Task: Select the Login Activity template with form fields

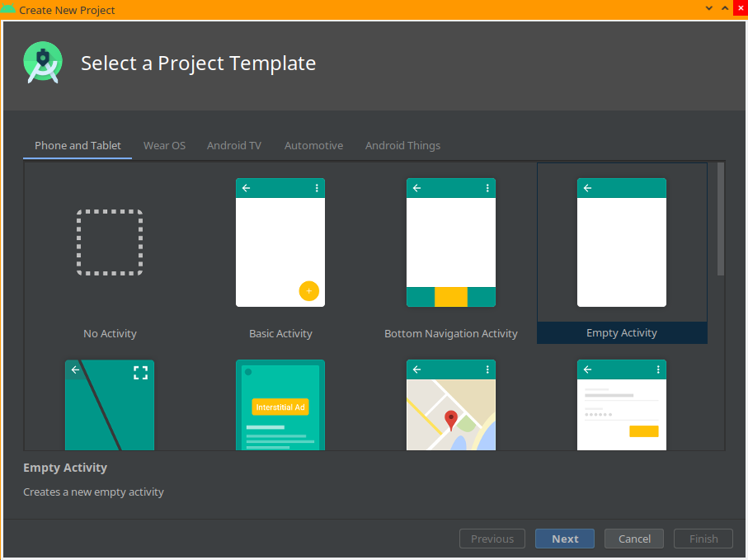Action: (x=622, y=405)
